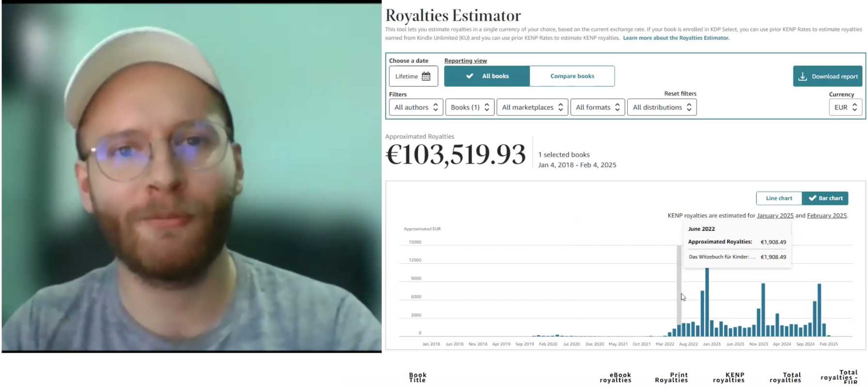Open the Lifetime date selector field

(413, 76)
